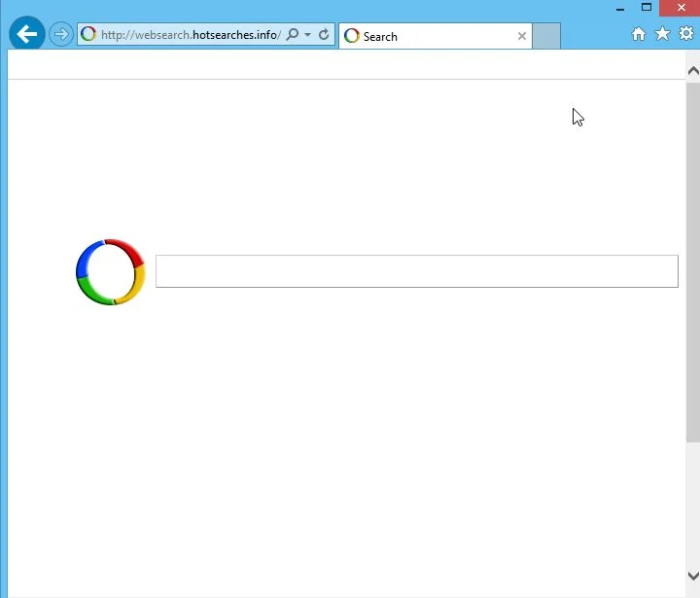Image resolution: width=700 pixels, height=598 pixels.
Task: Select the Search tab
Action: coord(436,36)
